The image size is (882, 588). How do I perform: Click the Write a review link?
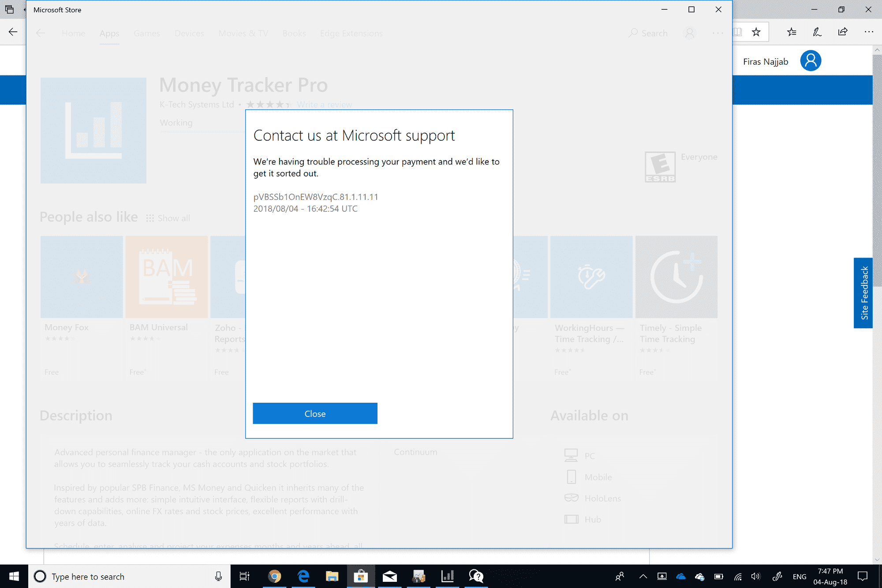324,105
